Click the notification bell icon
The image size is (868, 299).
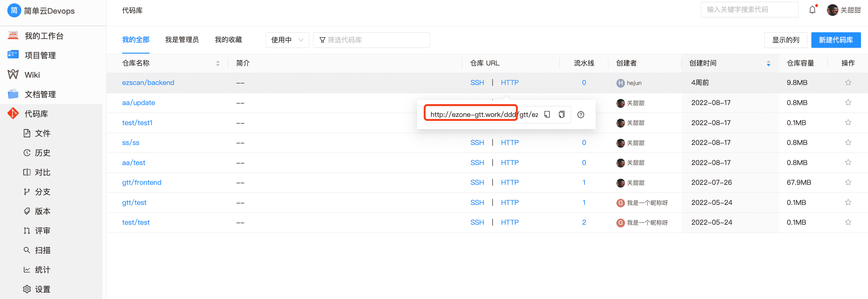(x=812, y=10)
